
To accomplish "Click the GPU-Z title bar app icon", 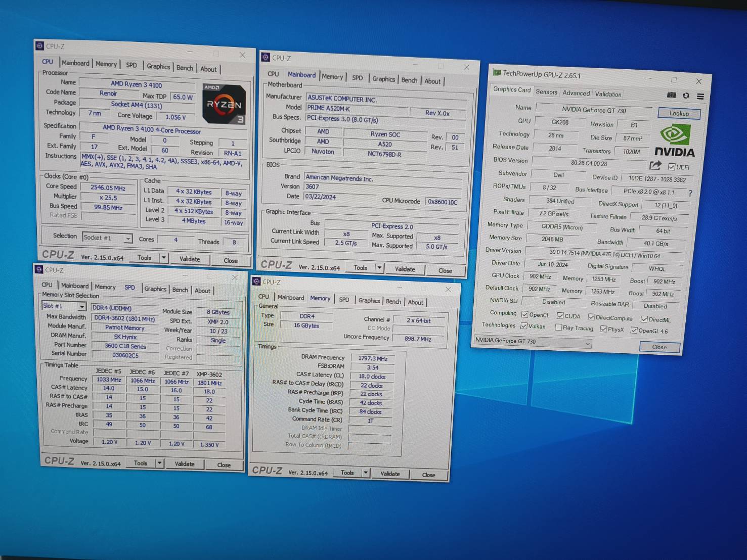I will coord(497,73).
